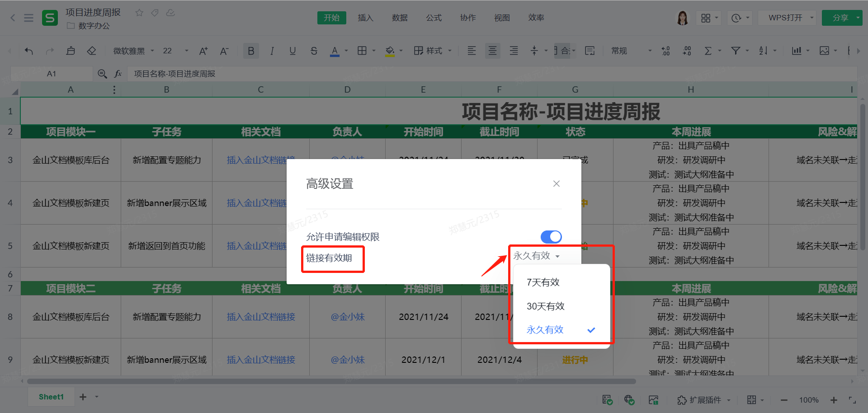
Task: Zoom in with the plus button
Action: point(834,400)
